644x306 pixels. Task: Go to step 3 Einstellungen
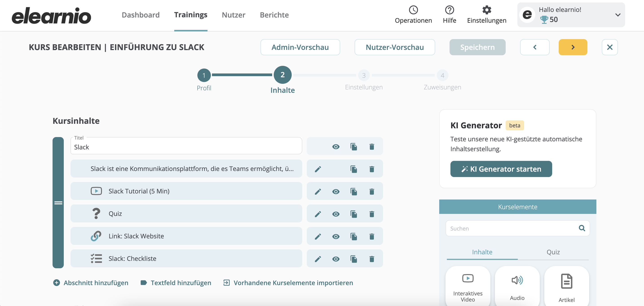[x=364, y=75]
